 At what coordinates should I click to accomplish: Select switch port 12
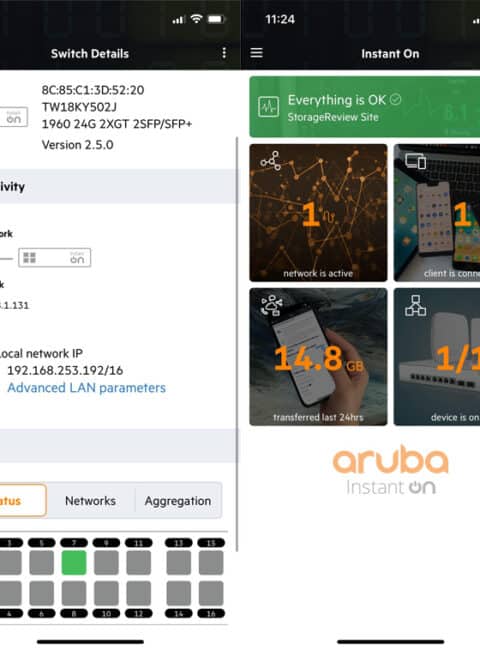coord(138,593)
